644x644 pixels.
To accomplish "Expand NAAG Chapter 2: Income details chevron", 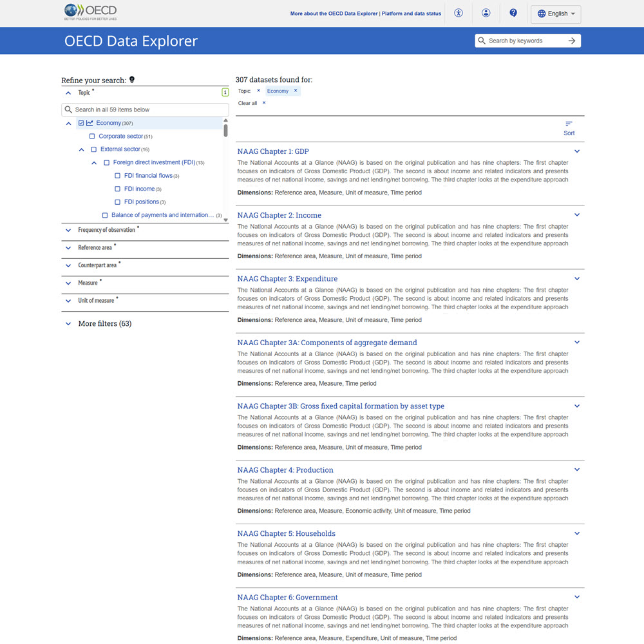I will pyautogui.click(x=577, y=215).
